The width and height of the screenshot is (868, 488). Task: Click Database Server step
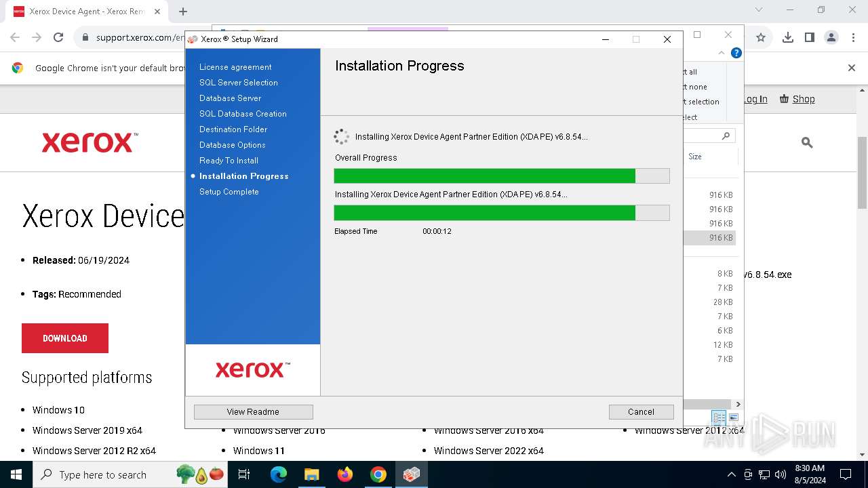click(x=230, y=98)
